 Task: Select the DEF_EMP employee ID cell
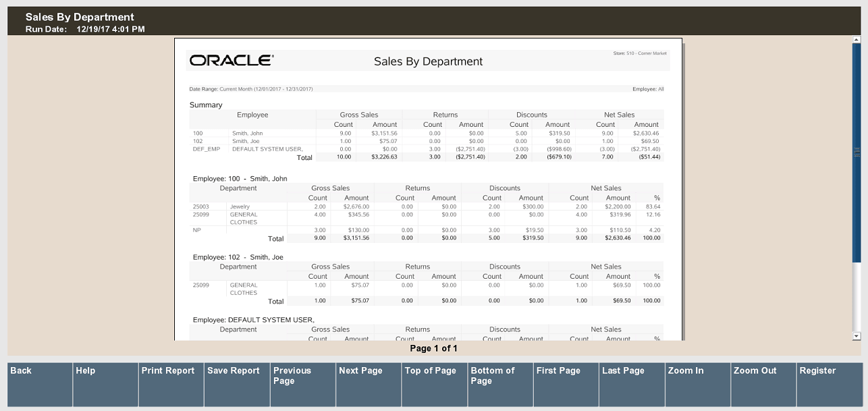[x=207, y=149]
